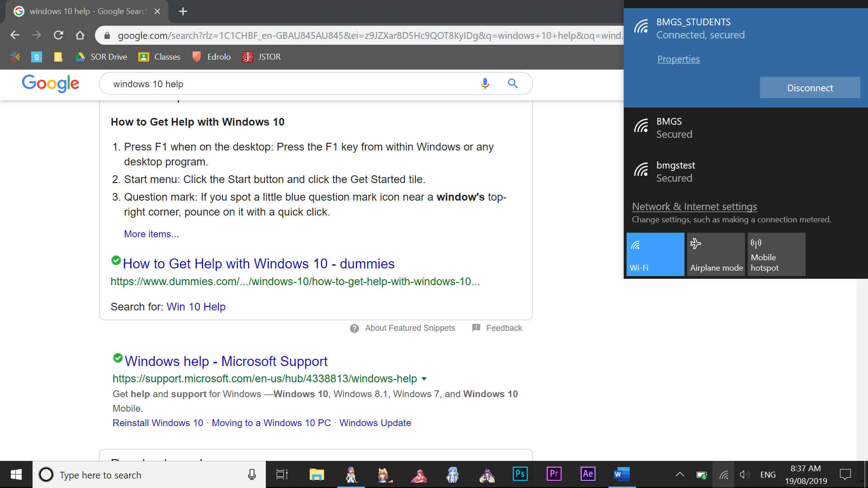Open the Chrome home page icon

coord(80,35)
